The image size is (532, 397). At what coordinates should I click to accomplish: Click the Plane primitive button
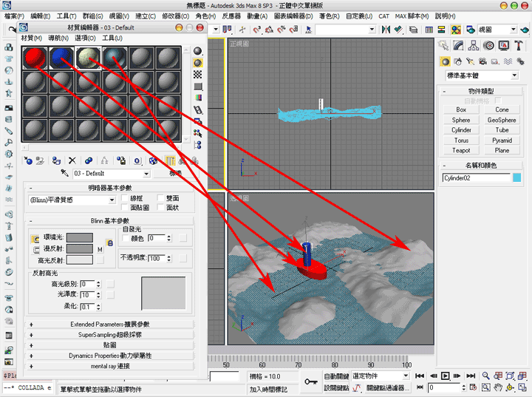502,150
